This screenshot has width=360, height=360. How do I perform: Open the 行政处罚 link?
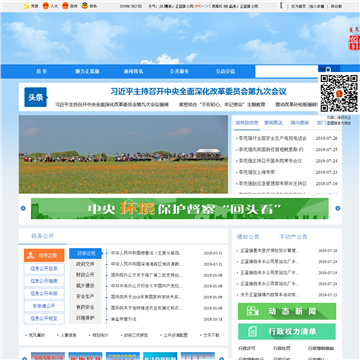point(282,348)
